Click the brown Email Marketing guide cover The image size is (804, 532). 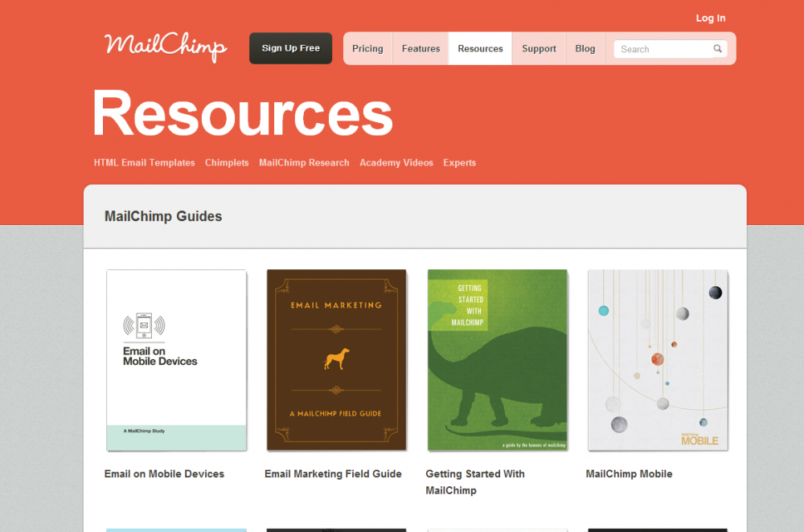pyautogui.click(x=336, y=360)
